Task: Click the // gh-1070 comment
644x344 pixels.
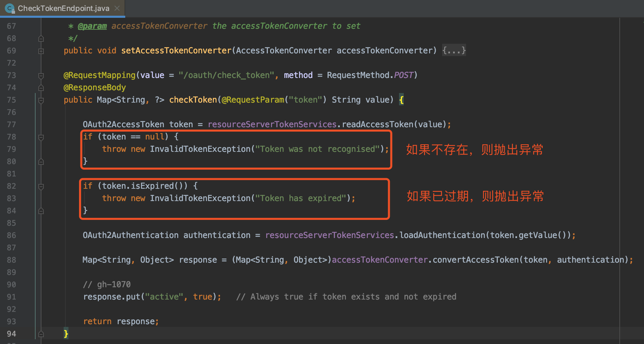Action: click(x=107, y=285)
